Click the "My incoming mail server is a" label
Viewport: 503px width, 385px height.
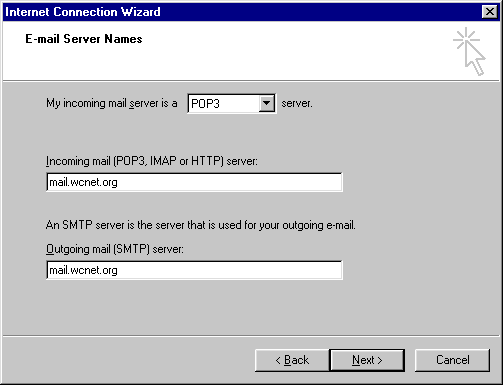tap(112, 103)
